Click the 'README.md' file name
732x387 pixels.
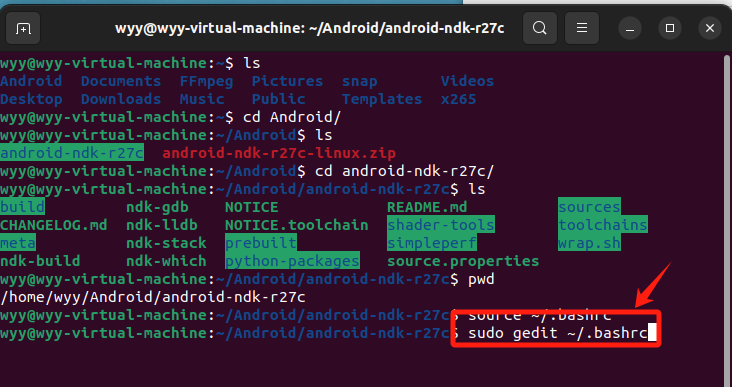tap(427, 207)
